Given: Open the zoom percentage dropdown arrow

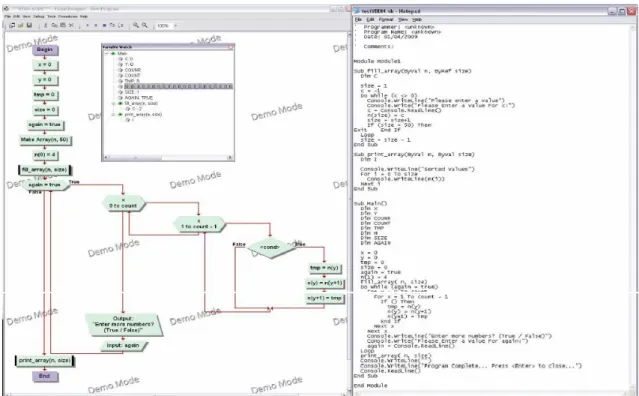Looking at the screenshot, I should tap(176, 25).
